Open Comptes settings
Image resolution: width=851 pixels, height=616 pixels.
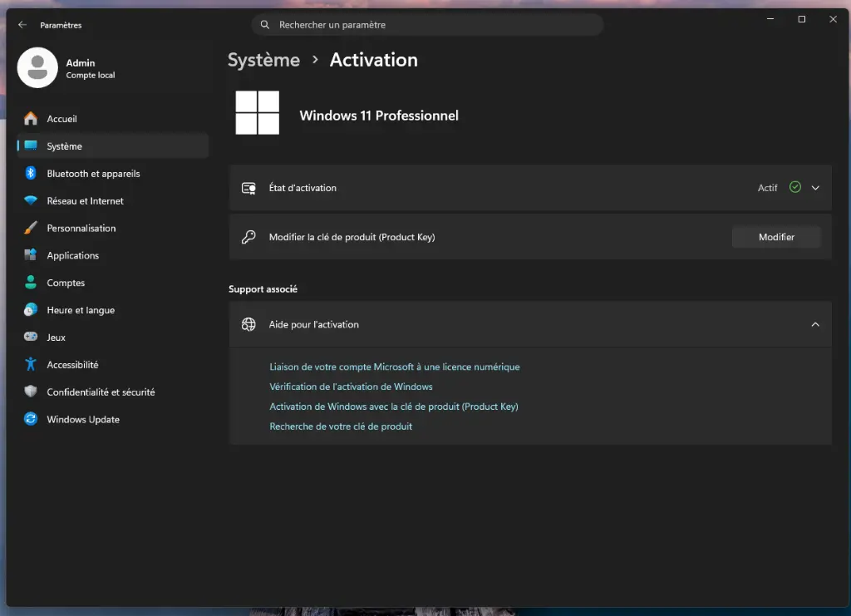coord(113,282)
